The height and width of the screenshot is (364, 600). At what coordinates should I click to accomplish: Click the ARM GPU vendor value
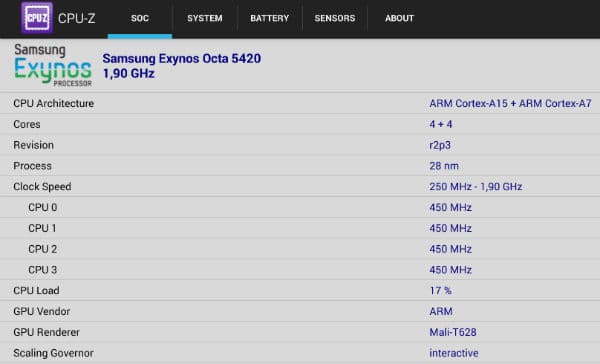coord(441,312)
